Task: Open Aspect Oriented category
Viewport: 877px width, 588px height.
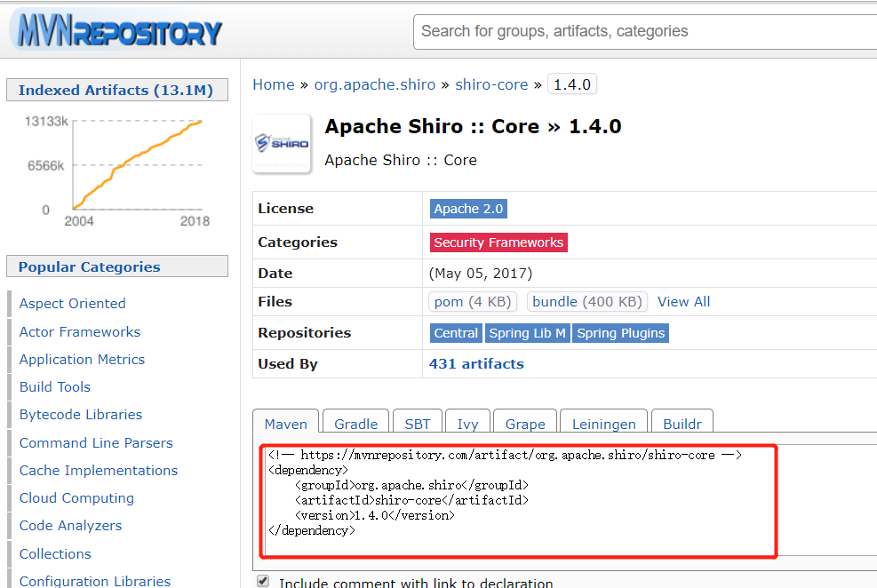Action: [73, 304]
